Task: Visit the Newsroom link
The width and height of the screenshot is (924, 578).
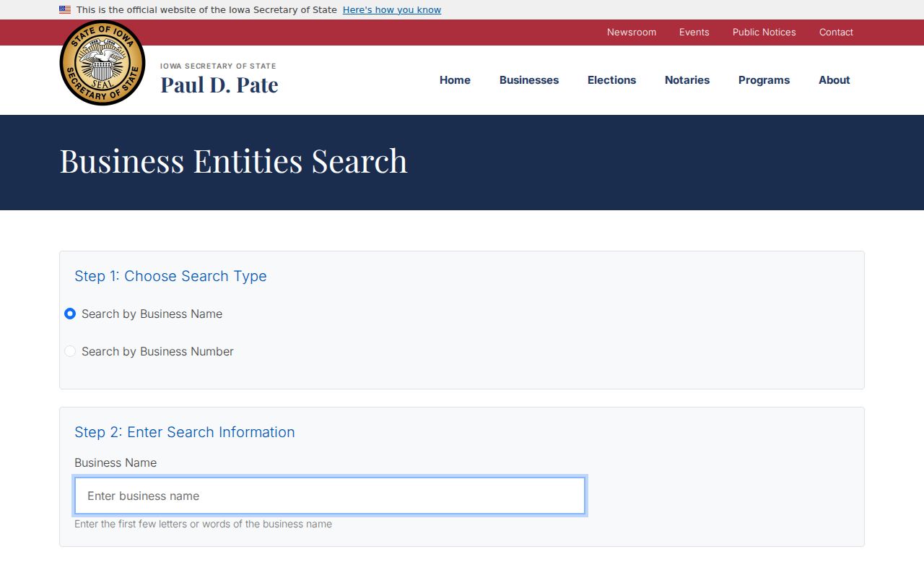Action: coord(632,33)
